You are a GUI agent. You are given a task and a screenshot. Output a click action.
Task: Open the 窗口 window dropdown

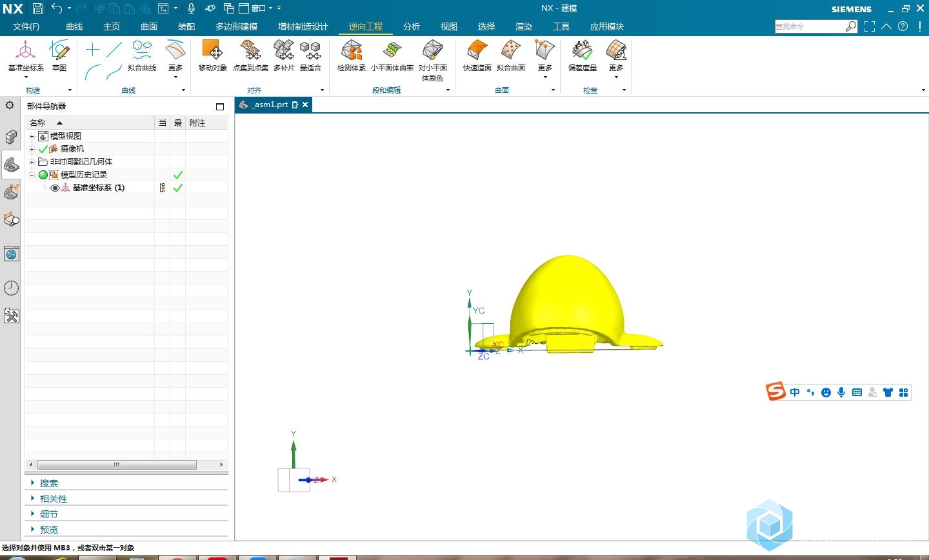point(255,8)
